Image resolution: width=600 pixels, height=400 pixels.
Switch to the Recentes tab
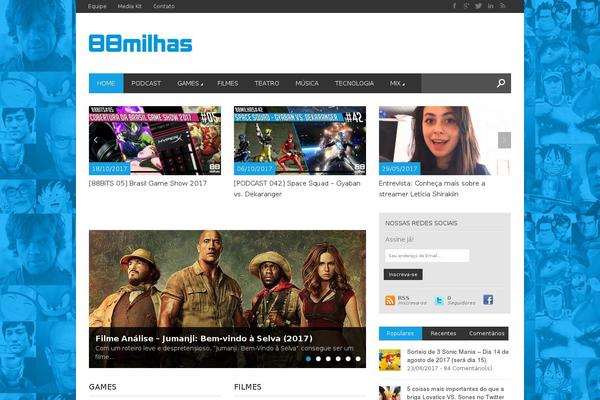443,333
